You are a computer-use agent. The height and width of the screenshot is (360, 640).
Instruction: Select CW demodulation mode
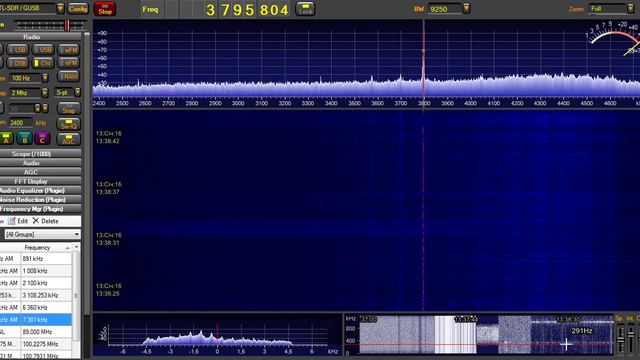pyautogui.click(x=43, y=63)
